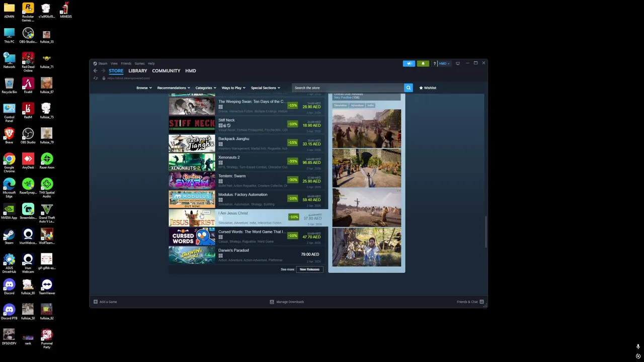This screenshot has height=362, width=644.
Task: Select the Red Dead Online desktop icon
Action: pos(28,62)
